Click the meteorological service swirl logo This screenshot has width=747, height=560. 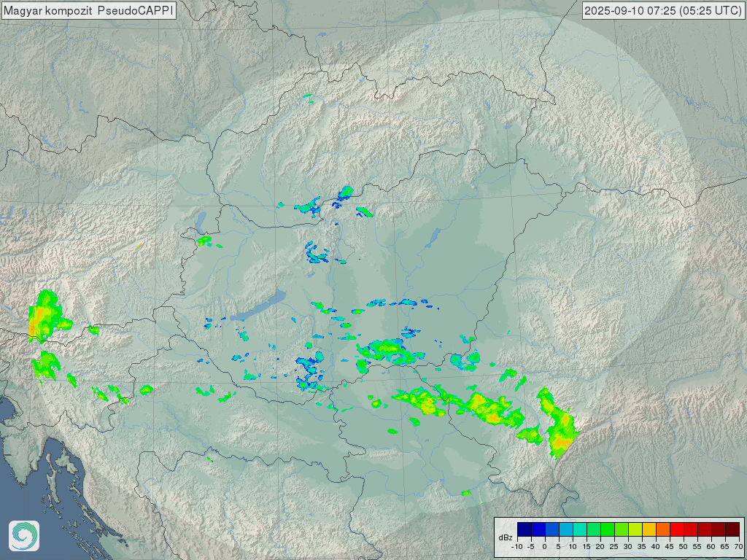tap(24, 535)
